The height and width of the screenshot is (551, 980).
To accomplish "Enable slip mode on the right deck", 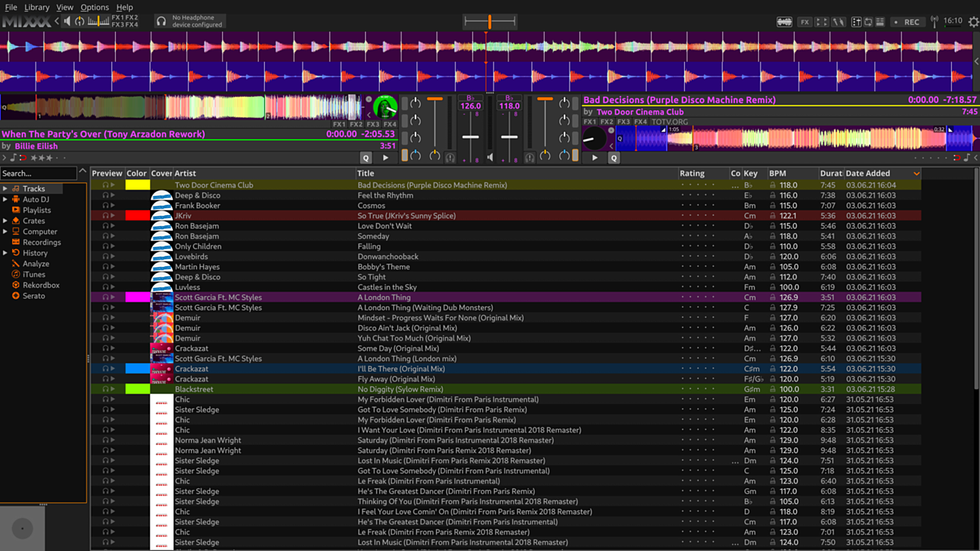I will click(x=975, y=158).
